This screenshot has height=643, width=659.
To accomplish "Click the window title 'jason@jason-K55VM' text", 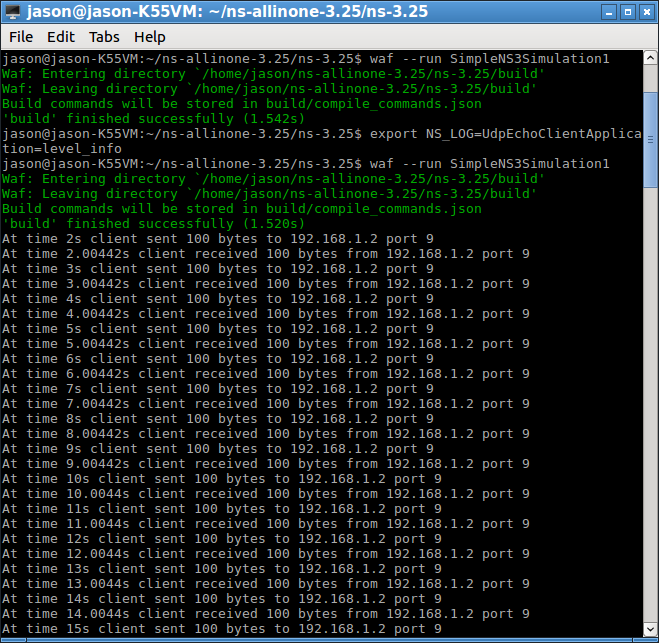I will click(x=114, y=12).
